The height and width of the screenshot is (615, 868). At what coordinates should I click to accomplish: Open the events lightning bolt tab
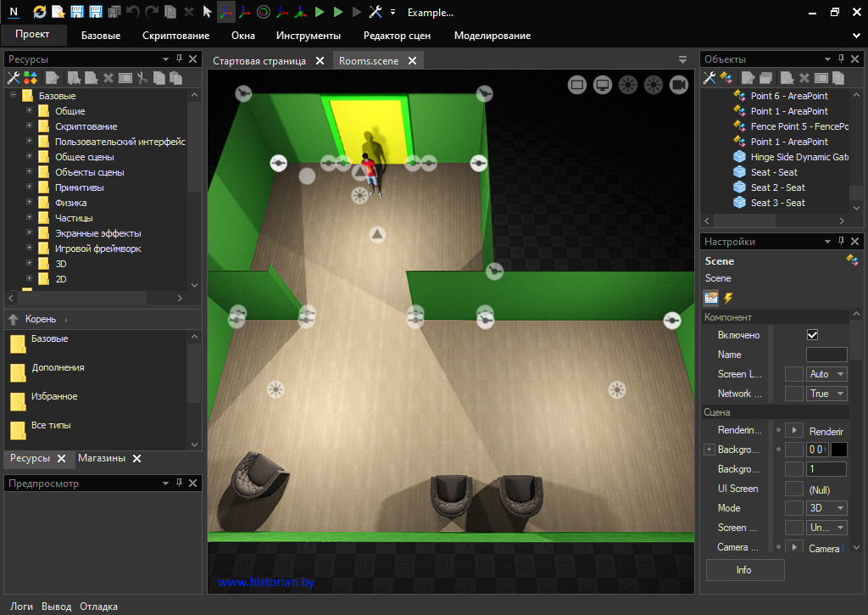click(727, 298)
